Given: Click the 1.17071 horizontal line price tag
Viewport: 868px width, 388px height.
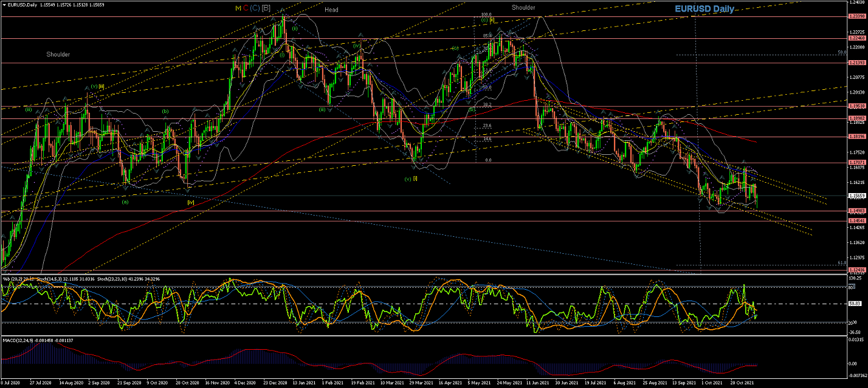Looking at the screenshot, I should 856,163.
